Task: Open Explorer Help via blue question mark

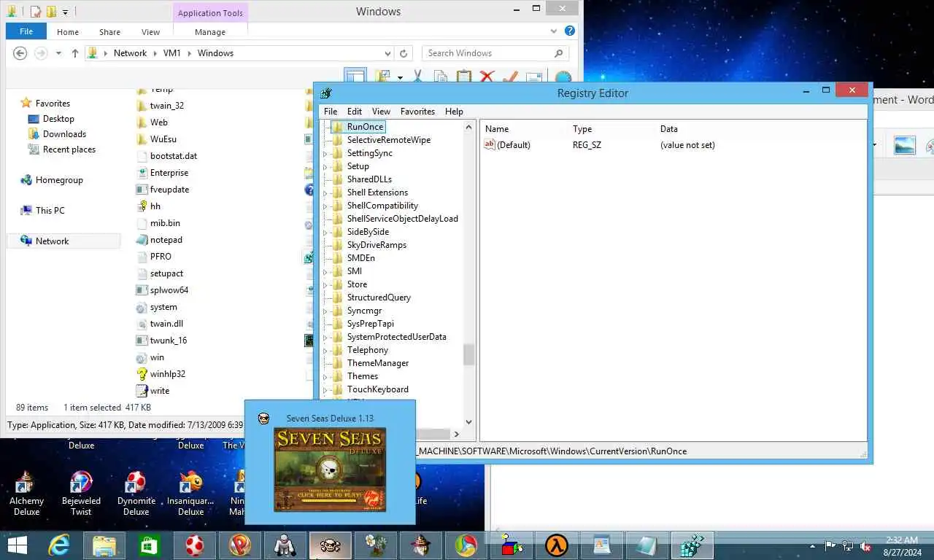Action: [x=570, y=31]
